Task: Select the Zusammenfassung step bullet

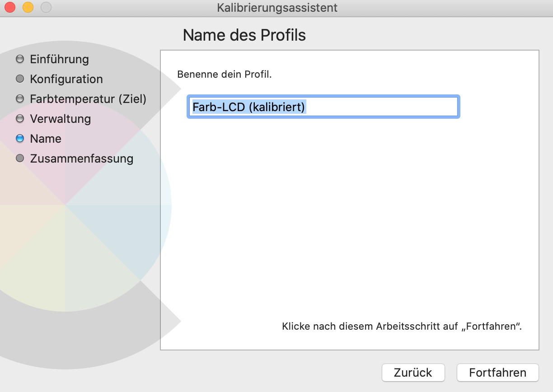Action: pos(19,159)
